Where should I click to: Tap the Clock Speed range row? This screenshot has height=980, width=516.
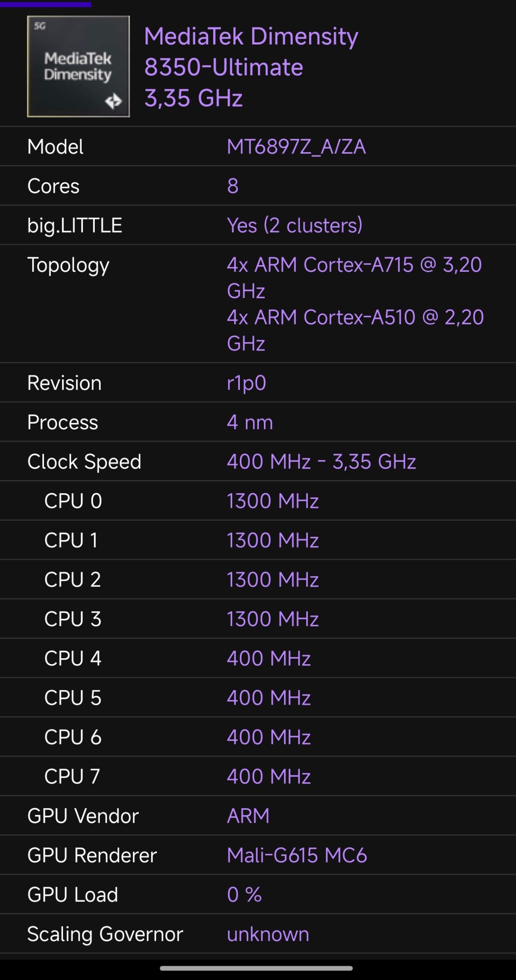coord(258,462)
